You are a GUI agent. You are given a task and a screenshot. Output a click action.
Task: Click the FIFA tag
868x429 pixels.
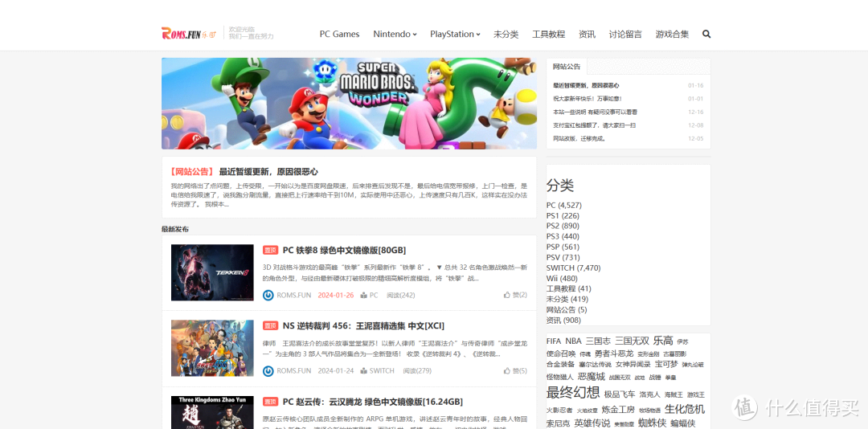554,341
